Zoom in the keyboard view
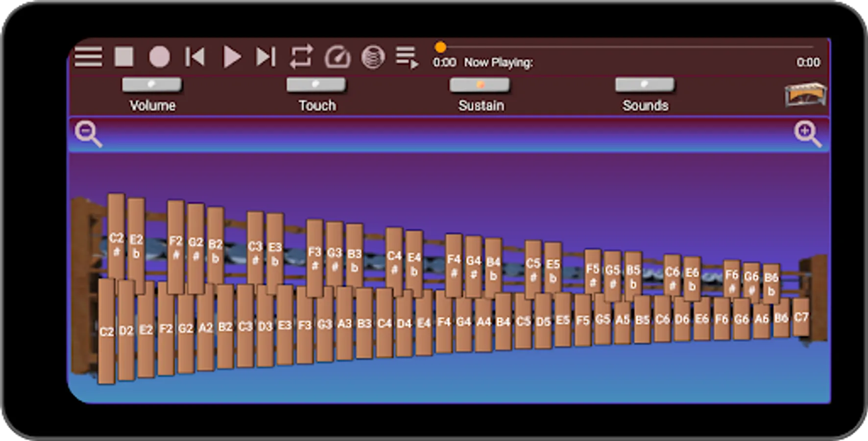The image size is (868, 441). [x=807, y=133]
